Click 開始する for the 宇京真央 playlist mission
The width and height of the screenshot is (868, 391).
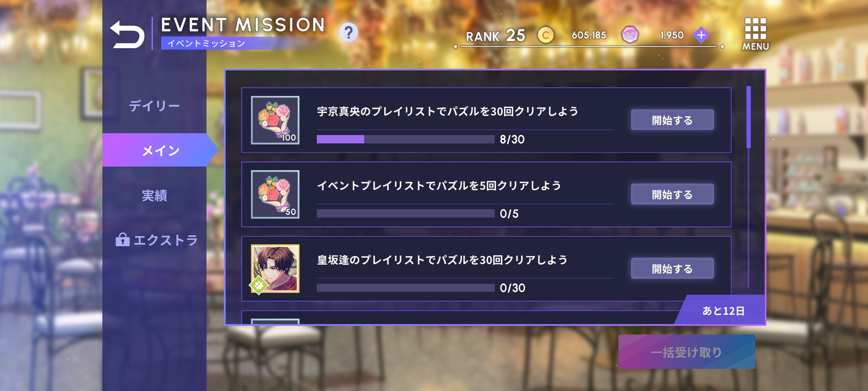click(x=672, y=120)
